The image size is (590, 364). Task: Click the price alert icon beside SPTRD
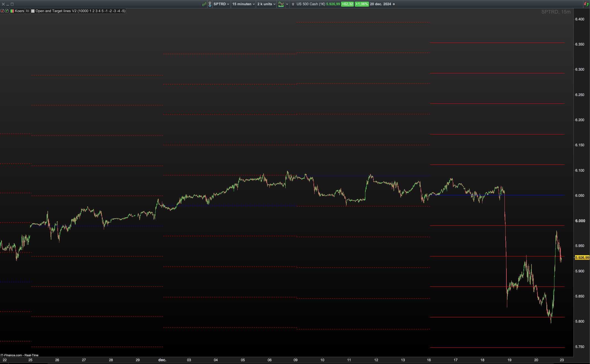[x=210, y=4]
